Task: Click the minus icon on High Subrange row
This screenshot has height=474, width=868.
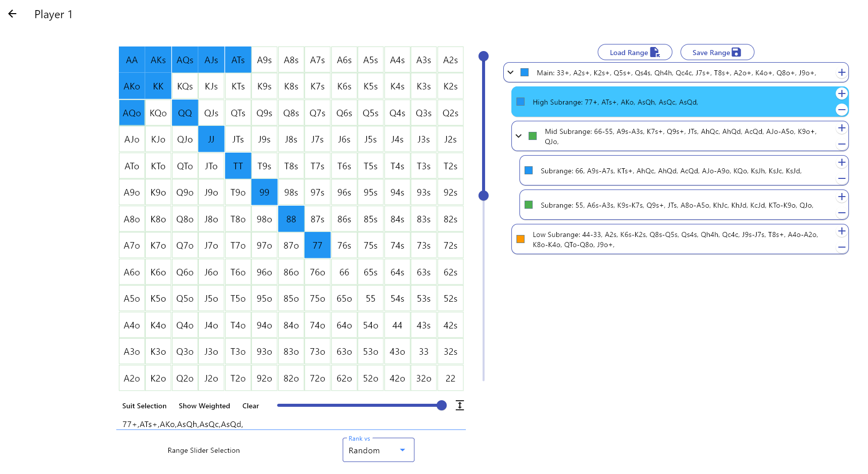Action: 842,110
